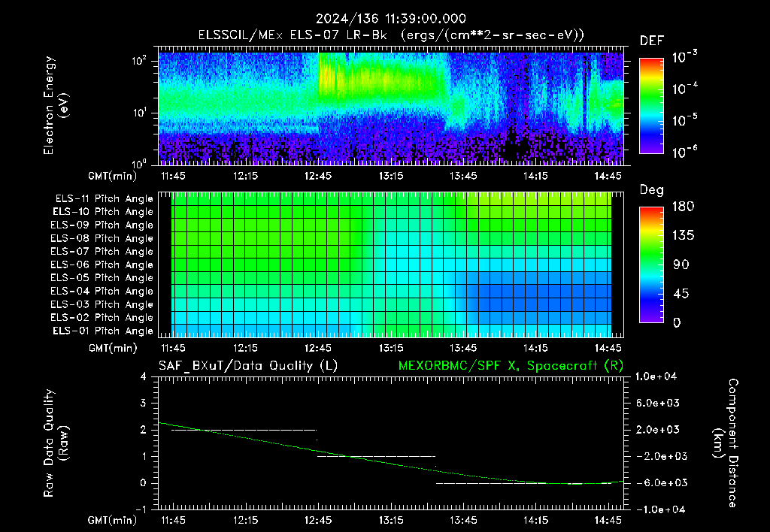This screenshot has height=532, width=770.
Task: Click the '13:15' time under the pitch angle panel
Action: point(391,348)
